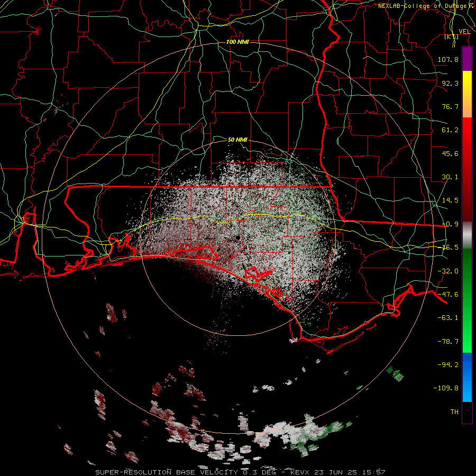The image size is (476, 476).
Task: Click the [KT] units label
Action: (x=452, y=36)
